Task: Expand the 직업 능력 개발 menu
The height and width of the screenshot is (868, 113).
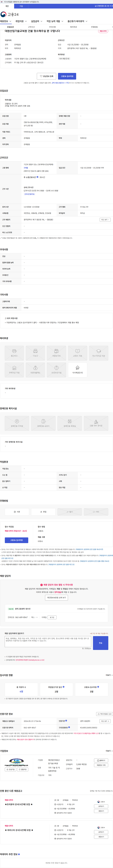Action: pyautogui.click(x=55, y=21)
